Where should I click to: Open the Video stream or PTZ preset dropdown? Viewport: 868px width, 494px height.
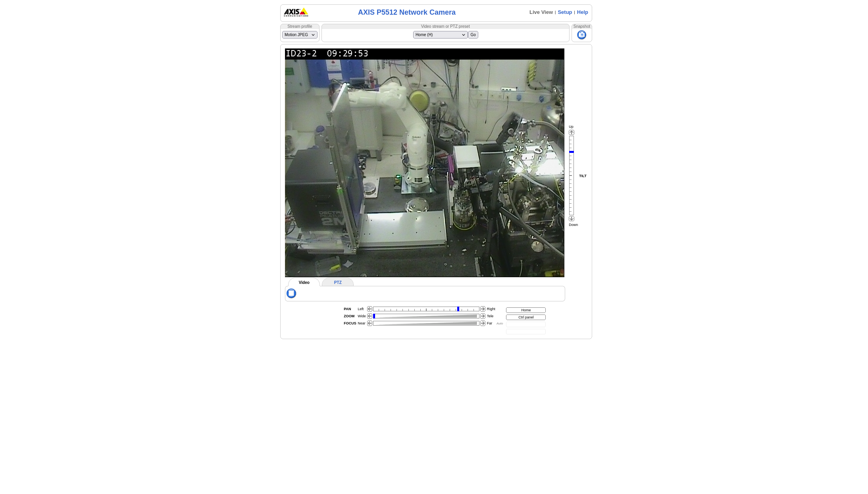pyautogui.click(x=440, y=35)
